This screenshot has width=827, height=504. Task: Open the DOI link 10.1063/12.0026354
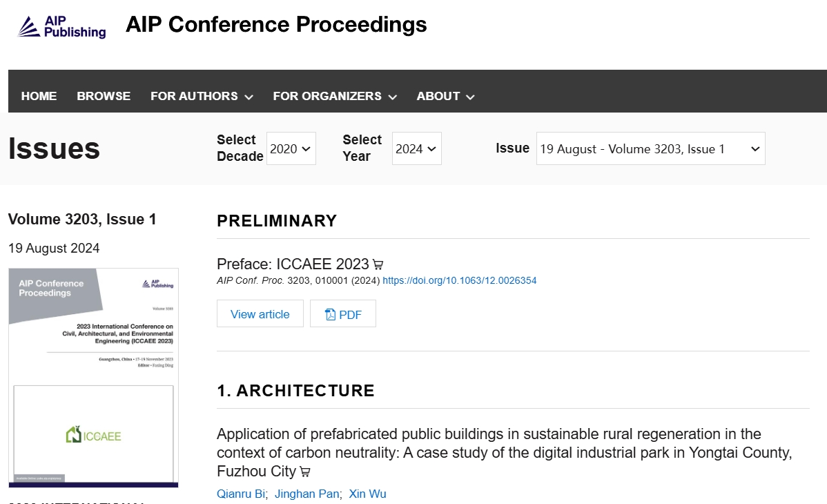pos(459,281)
